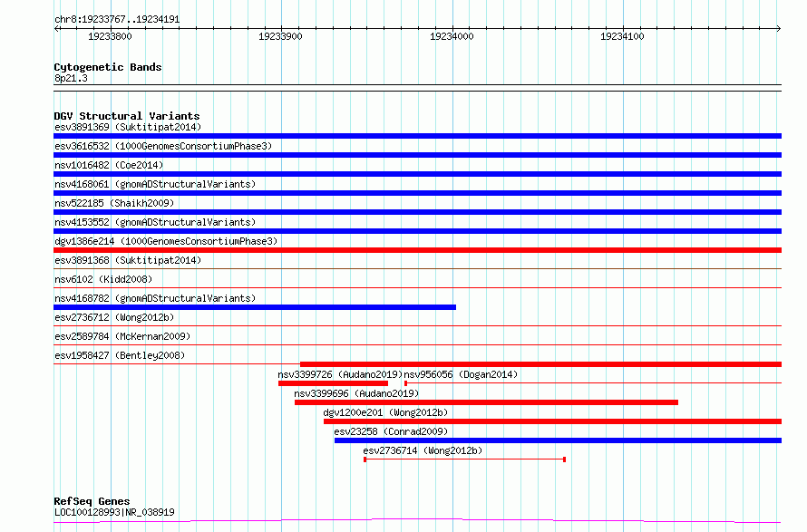Click esv2736714 (Wong2012b) label
This screenshot has height=532, width=807.
point(423,450)
